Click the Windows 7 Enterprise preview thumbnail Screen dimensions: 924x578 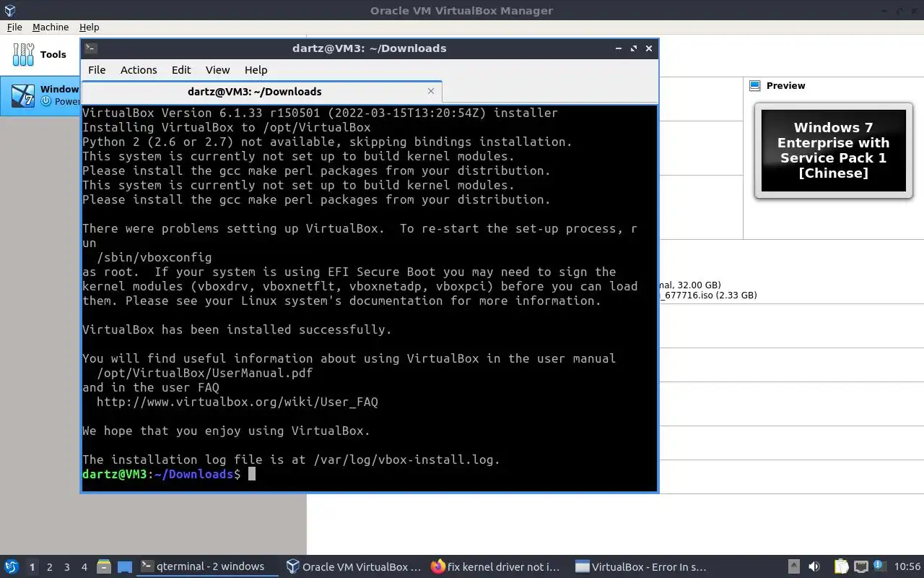pos(833,150)
